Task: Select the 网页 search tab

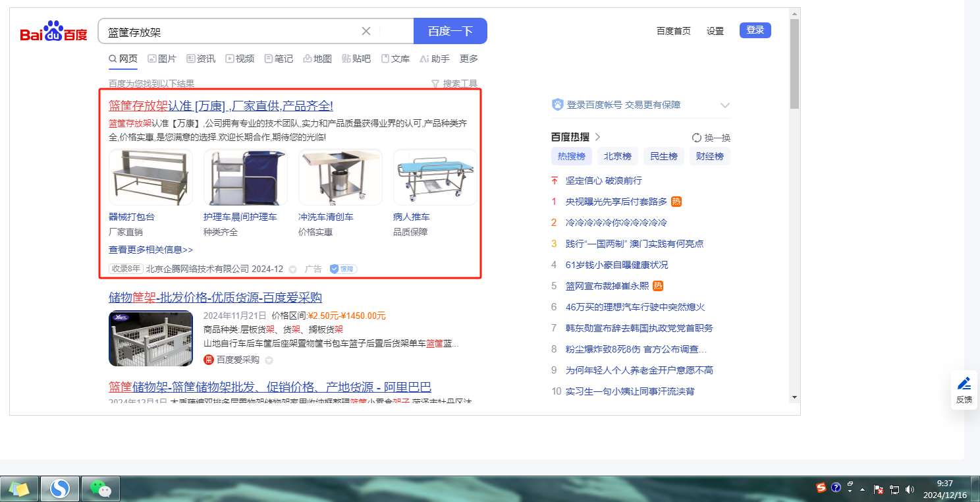Action: click(x=123, y=59)
